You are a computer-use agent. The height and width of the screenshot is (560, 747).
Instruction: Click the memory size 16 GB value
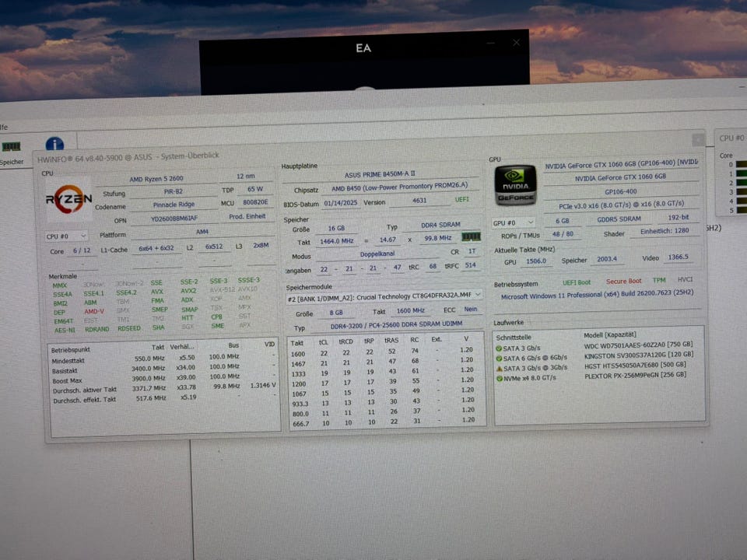click(x=336, y=228)
